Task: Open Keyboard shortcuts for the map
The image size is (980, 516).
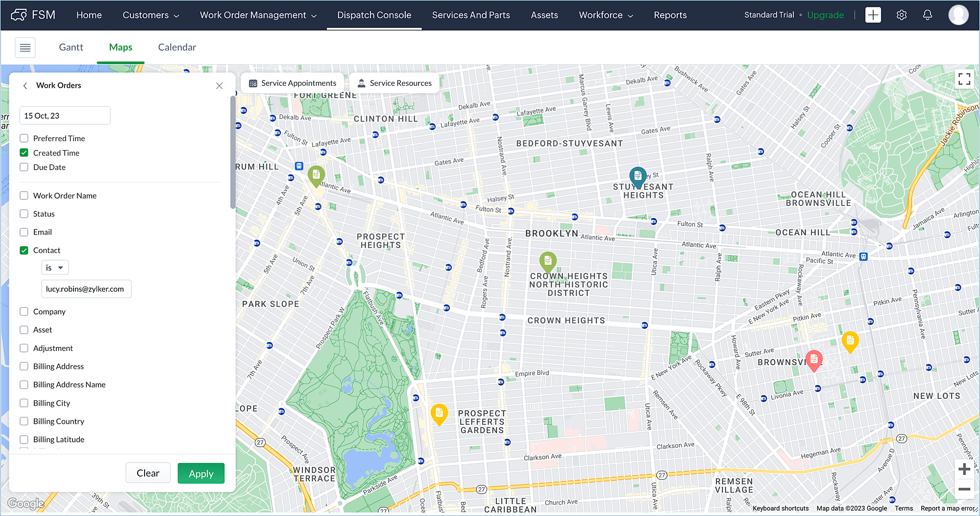Action: 781,508
